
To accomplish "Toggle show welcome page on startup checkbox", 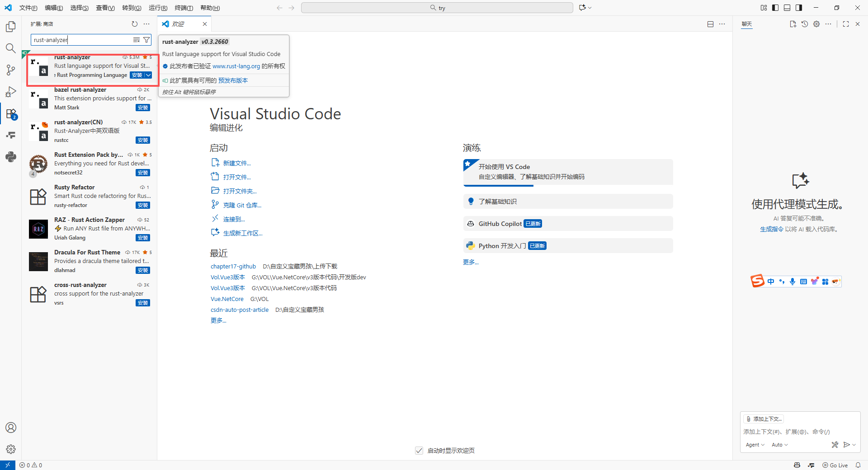I will point(419,451).
